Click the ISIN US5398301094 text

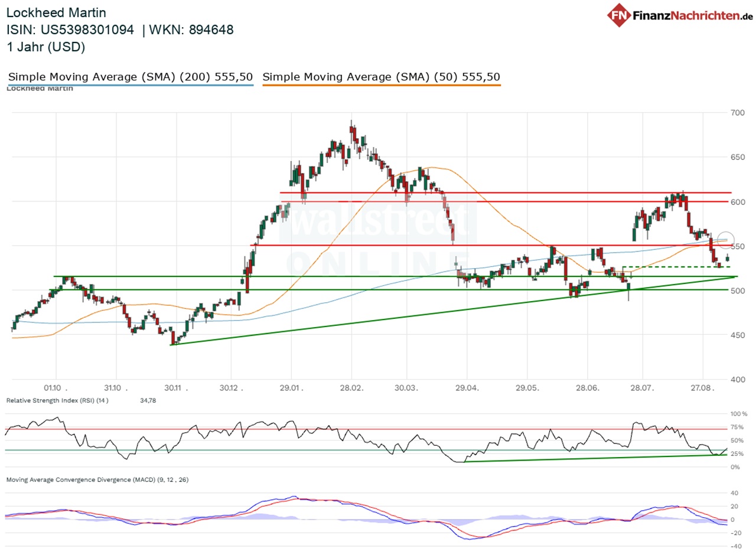coord(70,30)
